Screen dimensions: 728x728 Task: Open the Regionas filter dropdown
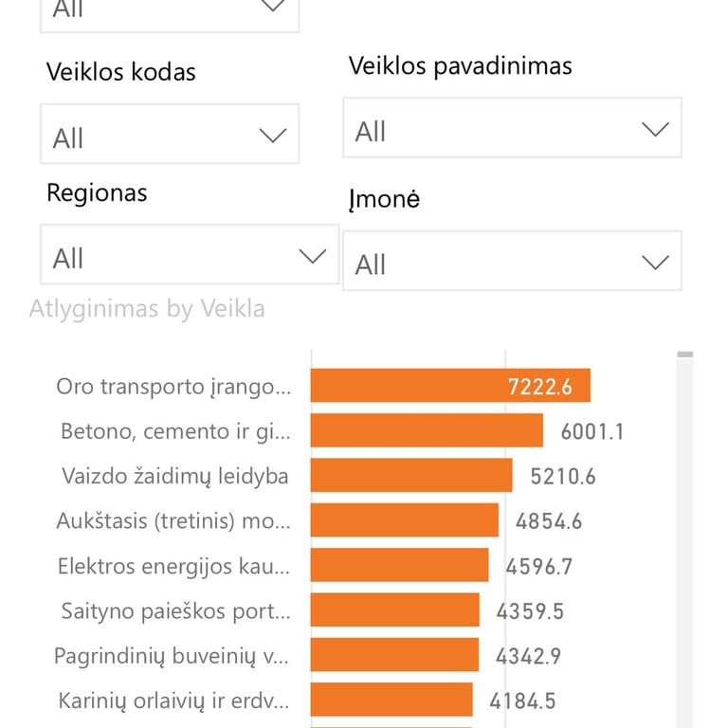click(x=190, y=254)
